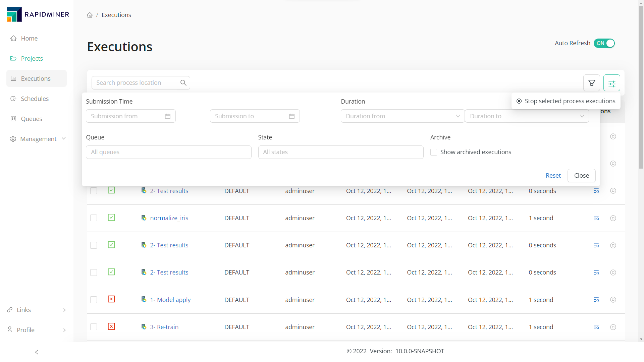Close the filter panel
The image size is (644, 362).
[581, 176]
